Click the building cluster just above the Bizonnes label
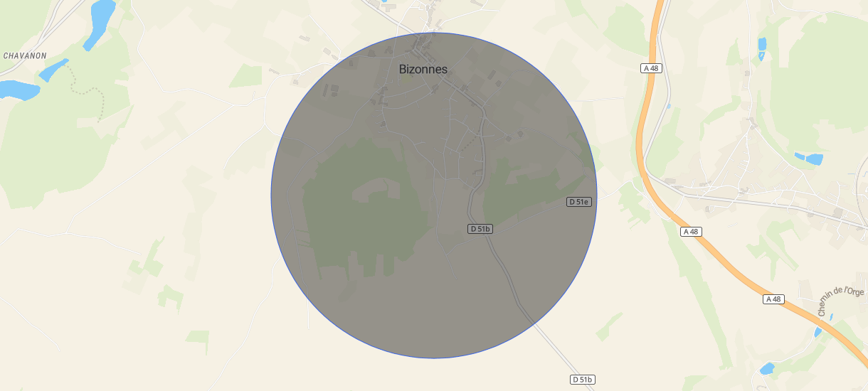This screenshot has height=391, width=868. tap(425, 47)
